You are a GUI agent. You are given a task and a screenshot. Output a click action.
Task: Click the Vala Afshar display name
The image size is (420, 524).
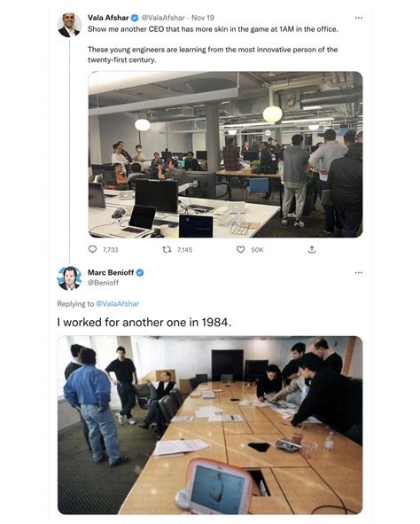(108, 18)
